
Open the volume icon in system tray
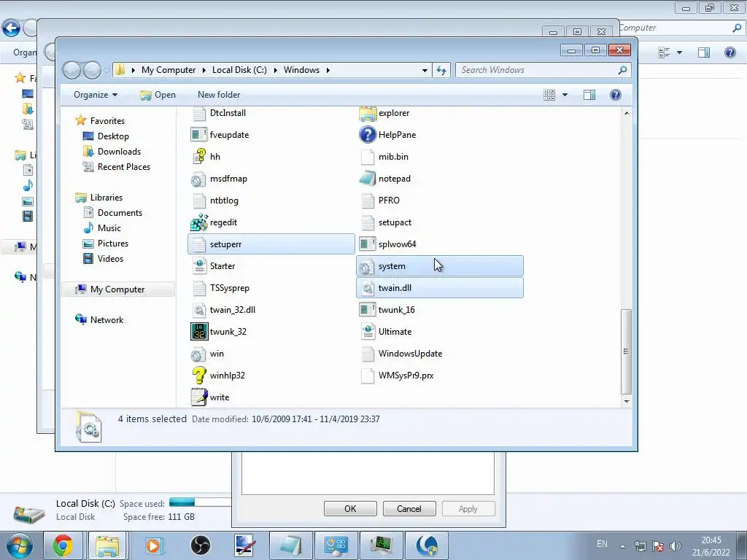click(x=675, y=545)
